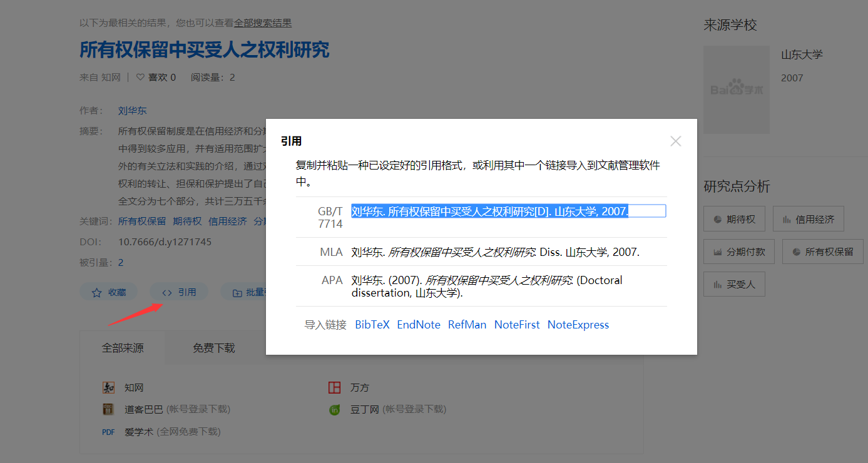Click the heart 喜欢 icon
This screenshot has height=463, width=868.
[140, 78]
